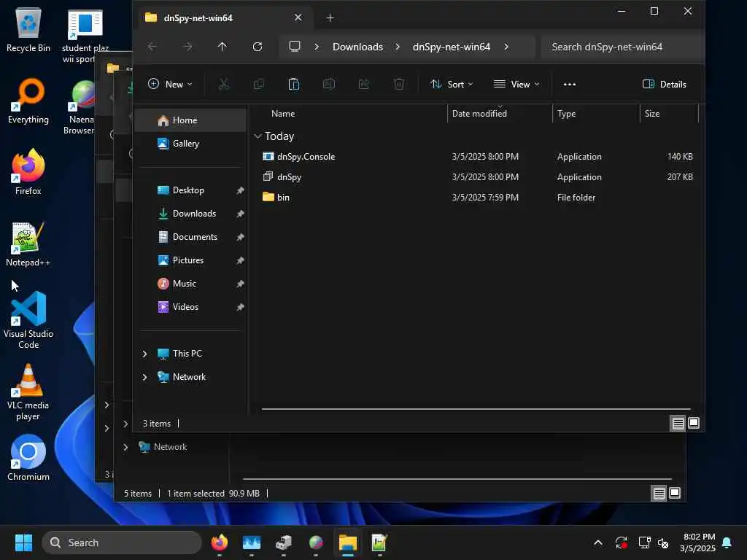747x560 pixels.
Task: Click the pin icon next to Downloads
Action: 240,214
